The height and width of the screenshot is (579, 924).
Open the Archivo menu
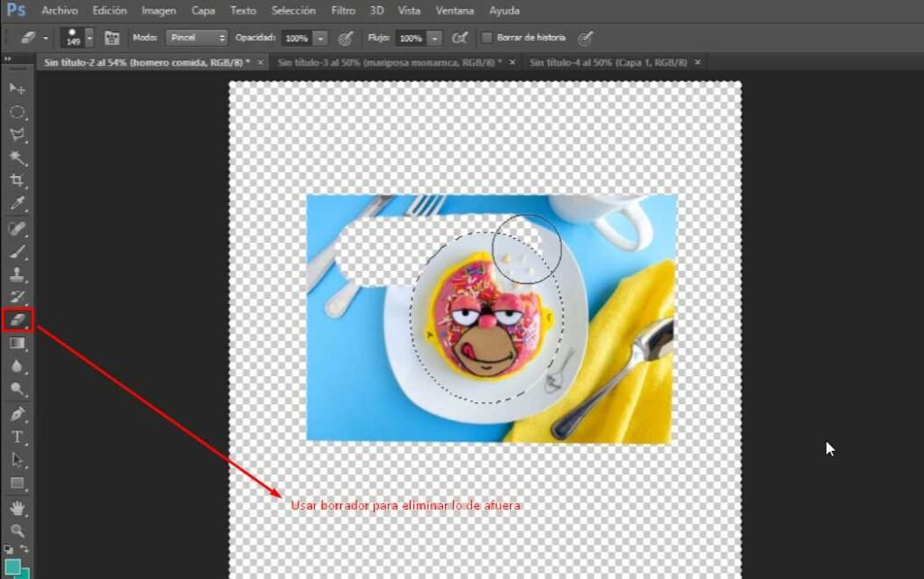point(60,11)
